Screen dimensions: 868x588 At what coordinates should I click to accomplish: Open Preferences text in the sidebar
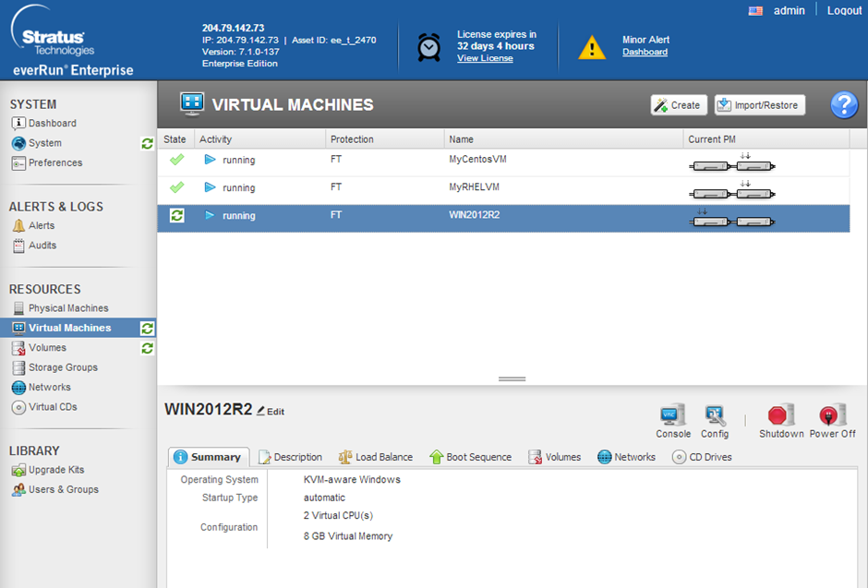click(55, 162)
